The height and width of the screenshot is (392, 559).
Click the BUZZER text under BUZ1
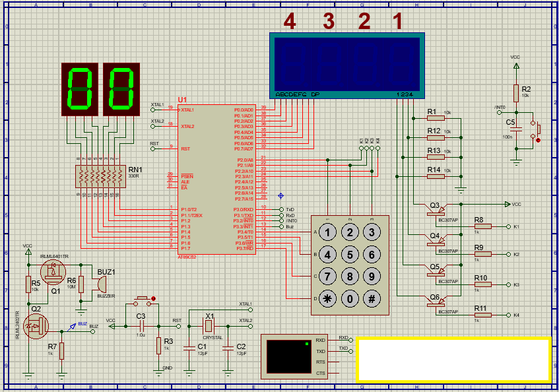(x=106, y=296)
